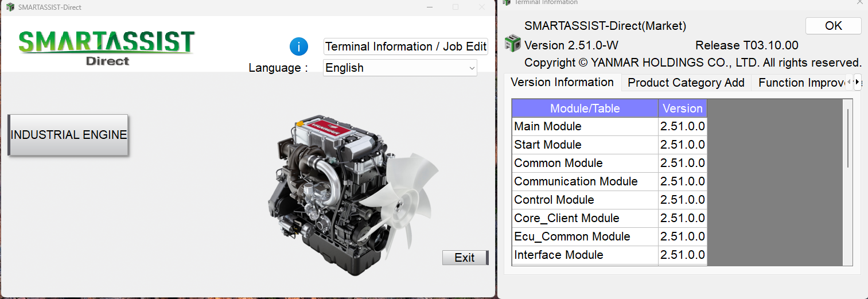The height and width of the screenshot is (299, 868).
Task: Click the green cube icon beside Version 2.51.0-W
Action: (x=512, y=44)
